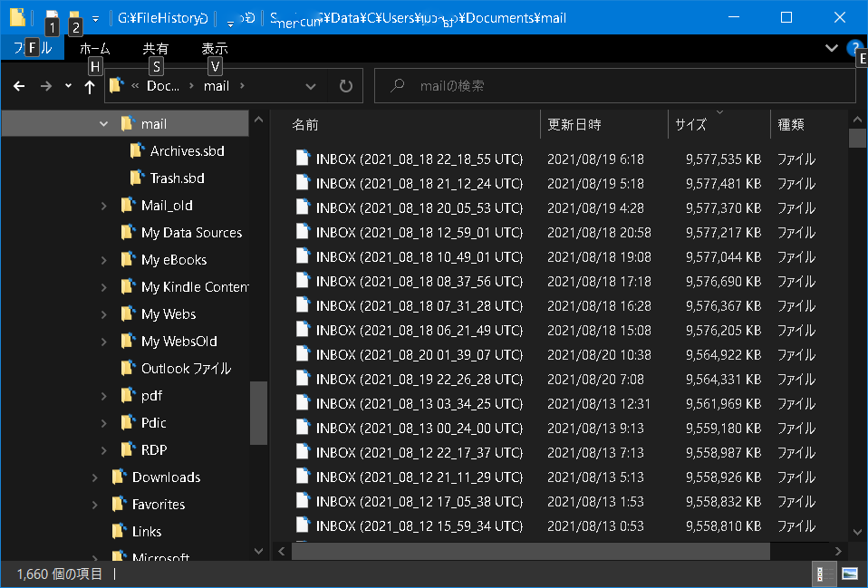Expand the My Kindle Content folder
This screenshot has width=868, height=588.
pyautogui.click(x=103, y=287)
